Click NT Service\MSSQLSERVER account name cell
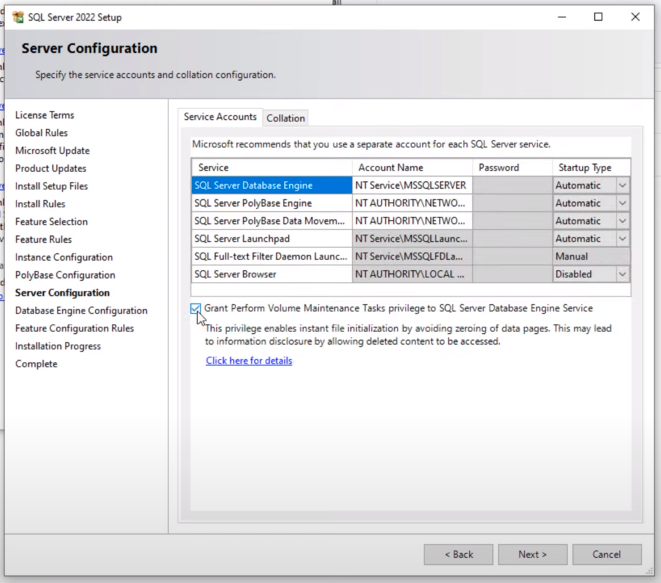The height and width of the screenshot is (583, 661). pos(412,185)
